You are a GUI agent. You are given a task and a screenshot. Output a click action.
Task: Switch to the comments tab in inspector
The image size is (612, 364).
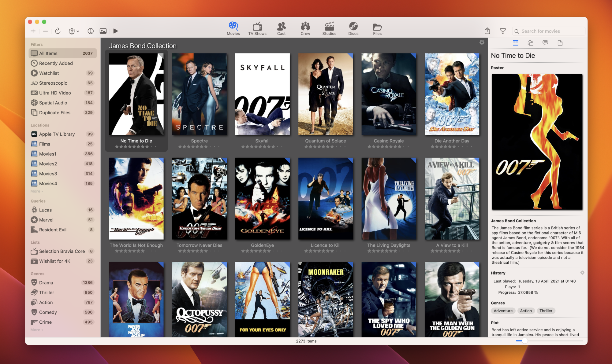coord(545,43)
